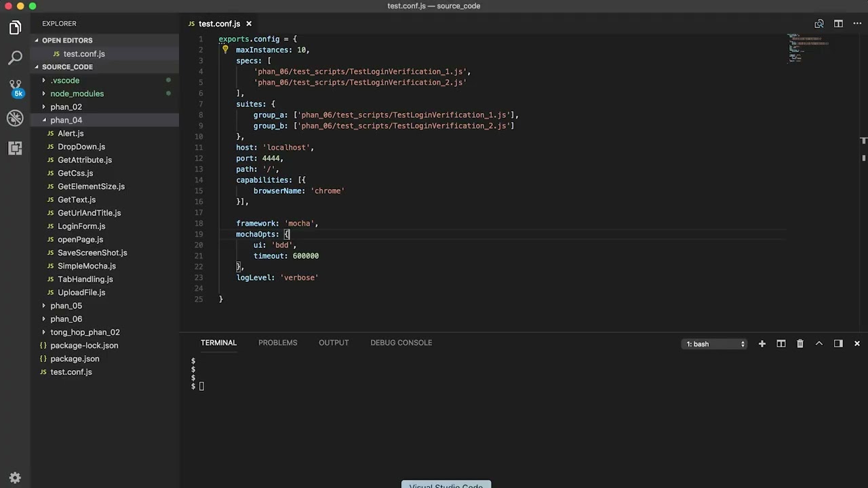Click the editor vertical scrollbar

coord(863,183)
